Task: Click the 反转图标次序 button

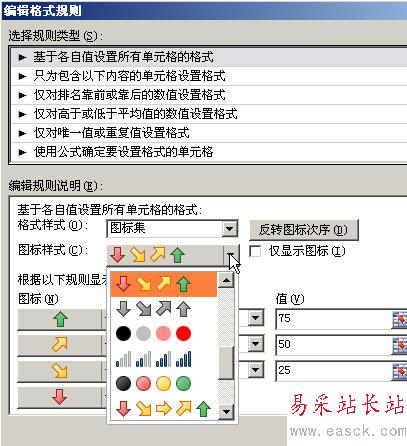Action: (304, 230)
